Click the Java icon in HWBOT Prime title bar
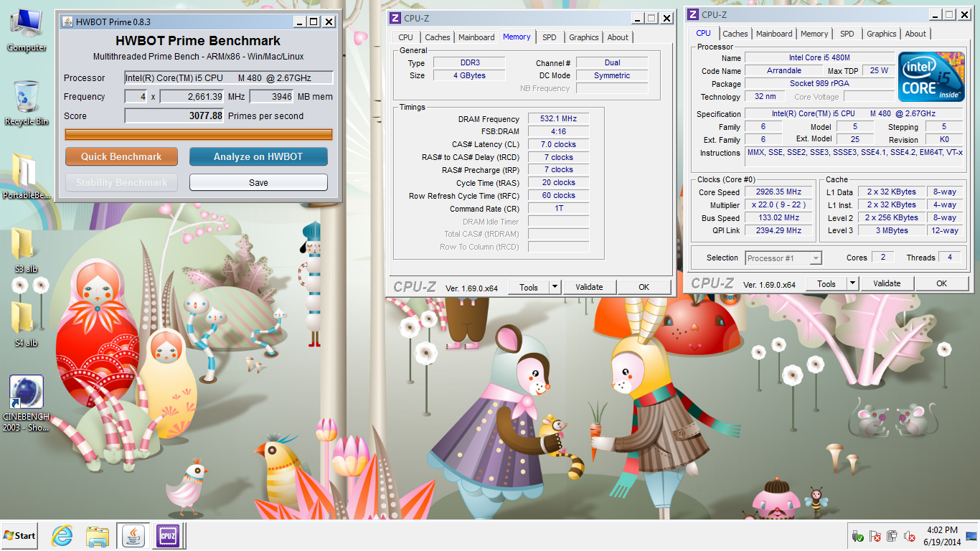 click(67, 22)
